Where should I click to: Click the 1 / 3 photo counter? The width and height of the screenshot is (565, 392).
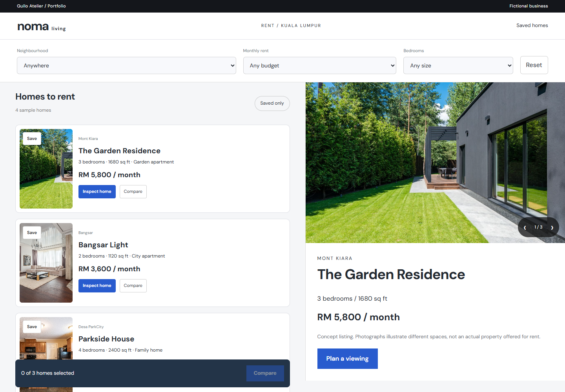click(x=538, y=227)
